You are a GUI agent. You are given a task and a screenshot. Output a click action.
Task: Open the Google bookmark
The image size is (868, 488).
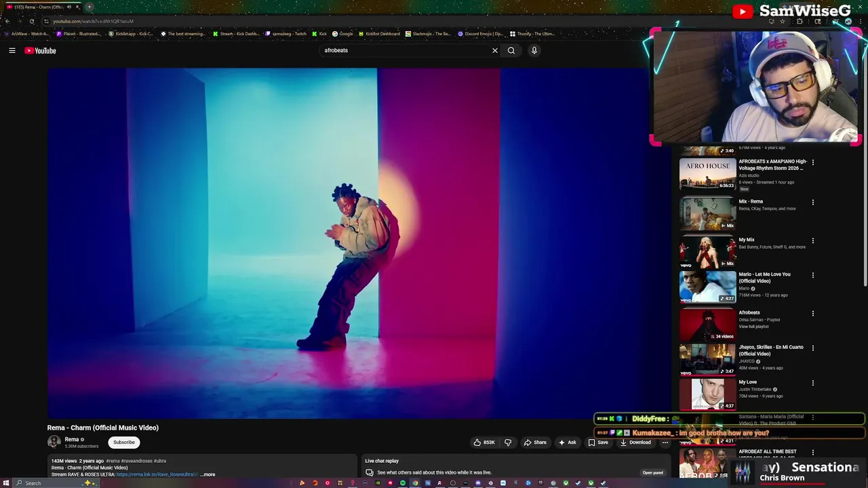pyautogui.click(x=342, y=34)
